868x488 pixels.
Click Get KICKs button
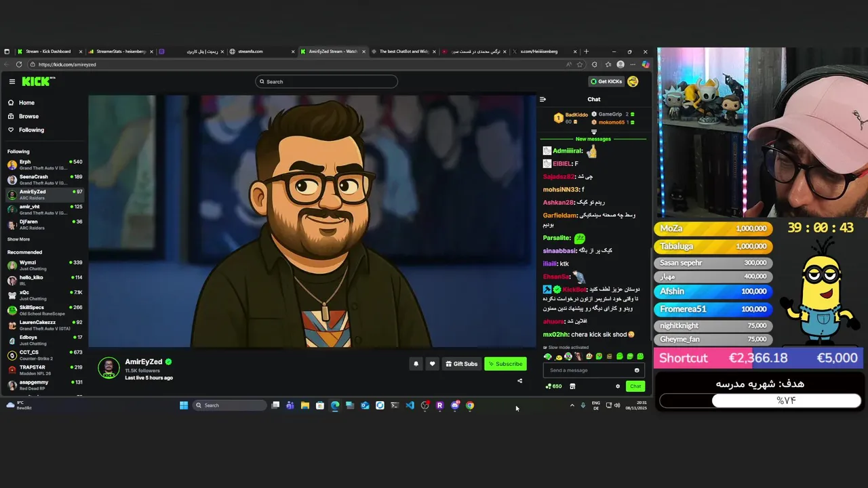pos(606,81)
